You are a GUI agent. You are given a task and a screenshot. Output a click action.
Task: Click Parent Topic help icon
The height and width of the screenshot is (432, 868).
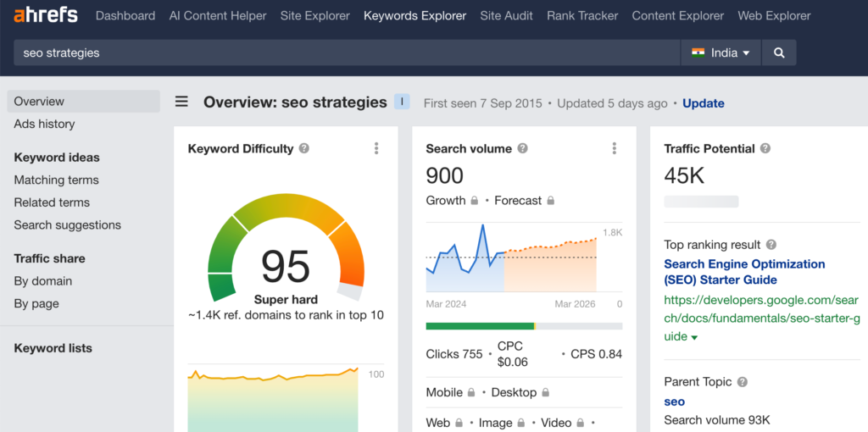pyautogui.click(x=743, y=382)
